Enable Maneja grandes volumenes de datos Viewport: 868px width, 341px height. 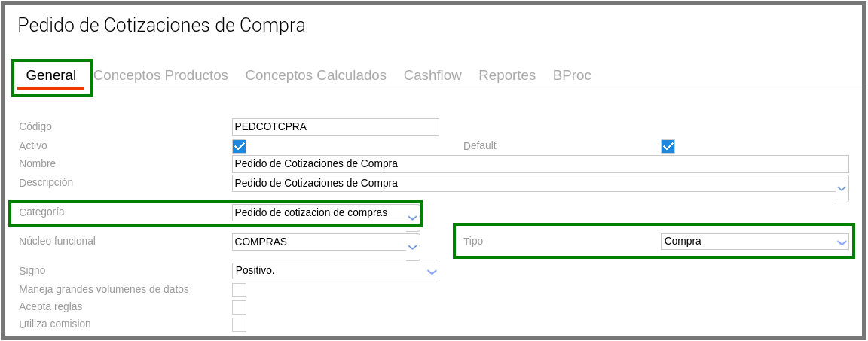(240, 290)
